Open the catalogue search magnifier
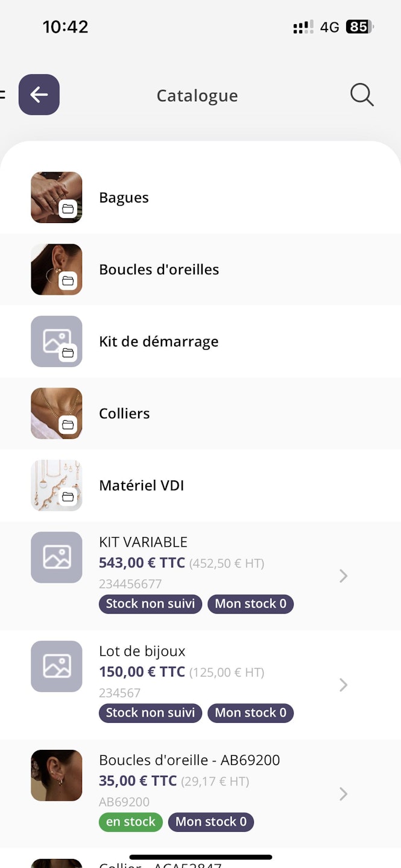The image size is (401, 868). (362, 95)
